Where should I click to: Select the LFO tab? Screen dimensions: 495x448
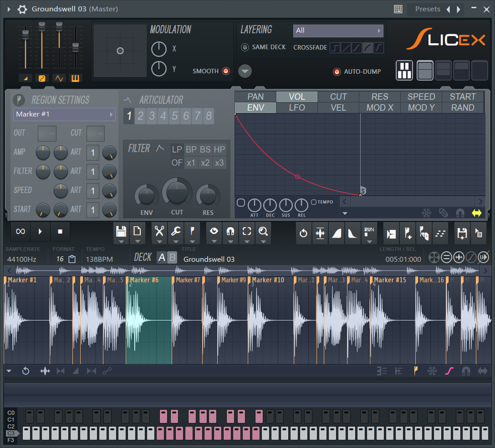(297, 107)
